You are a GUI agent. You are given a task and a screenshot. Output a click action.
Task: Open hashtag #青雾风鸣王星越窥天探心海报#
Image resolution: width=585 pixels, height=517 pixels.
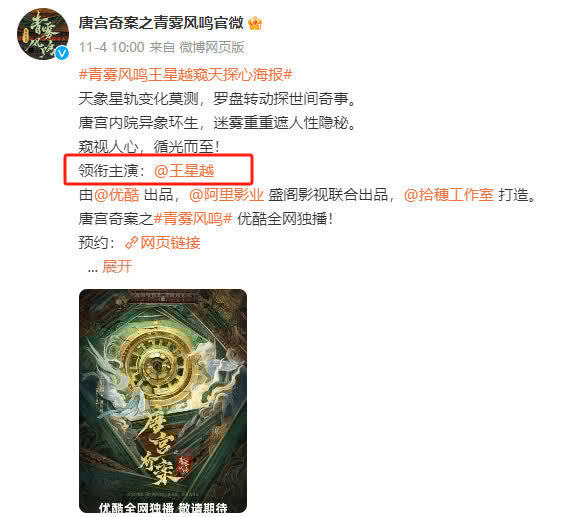185,75
